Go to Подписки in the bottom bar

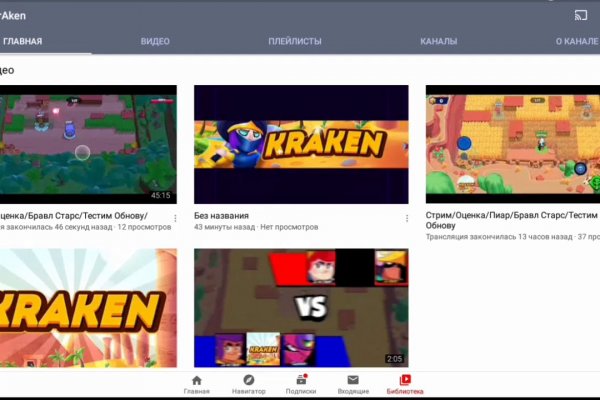(301, 384)
